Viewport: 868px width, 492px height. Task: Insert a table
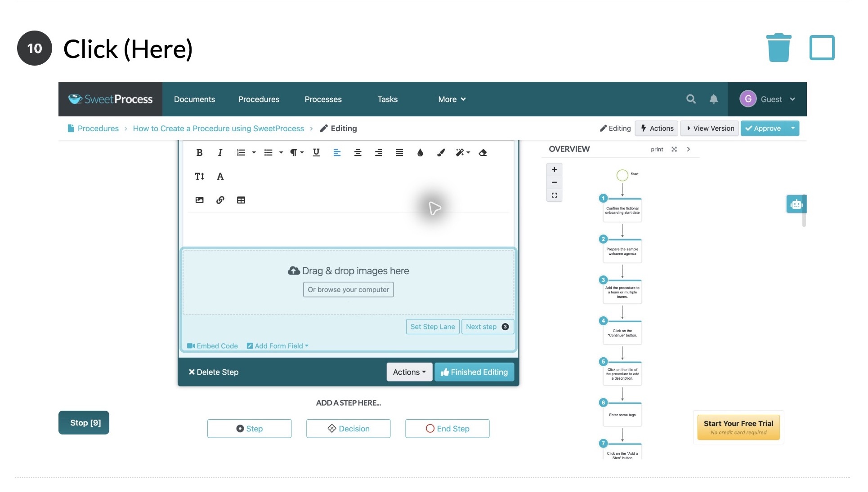point(241,200)
